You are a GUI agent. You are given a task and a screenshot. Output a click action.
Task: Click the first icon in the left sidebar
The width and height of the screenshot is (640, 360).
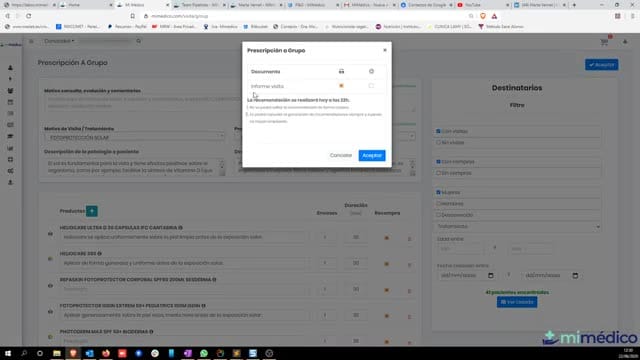point(10,68)
